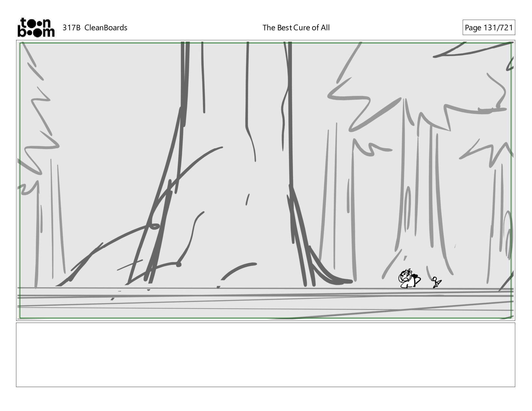This screenshot has width=532, height=411.
Task: Click the small crouching character drawing
Action: pyautogui.click(x=409, y=278)
